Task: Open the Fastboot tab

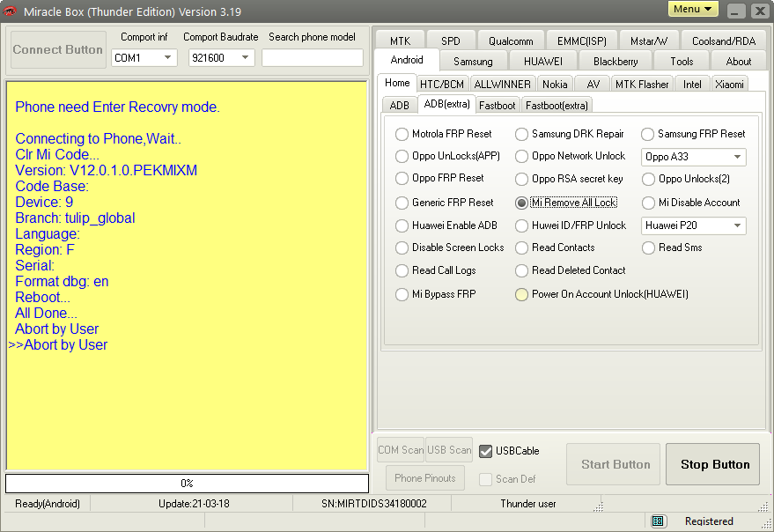Action: (x=498, y=105)
